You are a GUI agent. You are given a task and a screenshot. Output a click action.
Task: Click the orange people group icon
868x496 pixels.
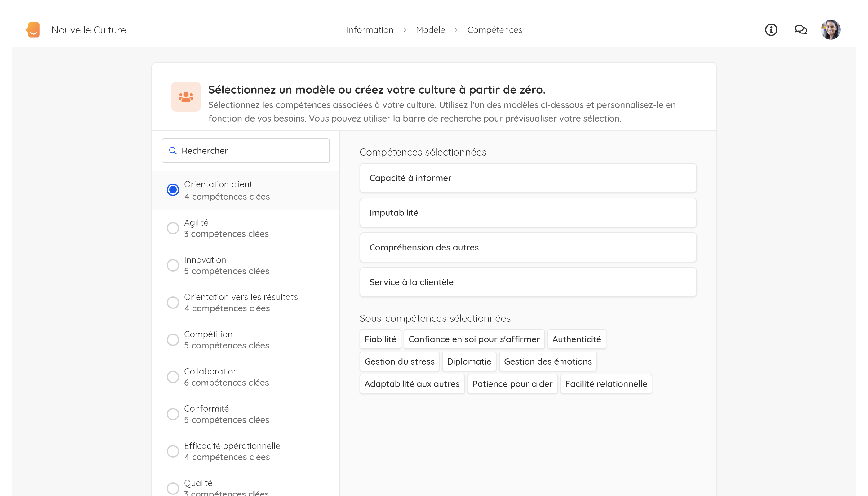tap(186, 97)
